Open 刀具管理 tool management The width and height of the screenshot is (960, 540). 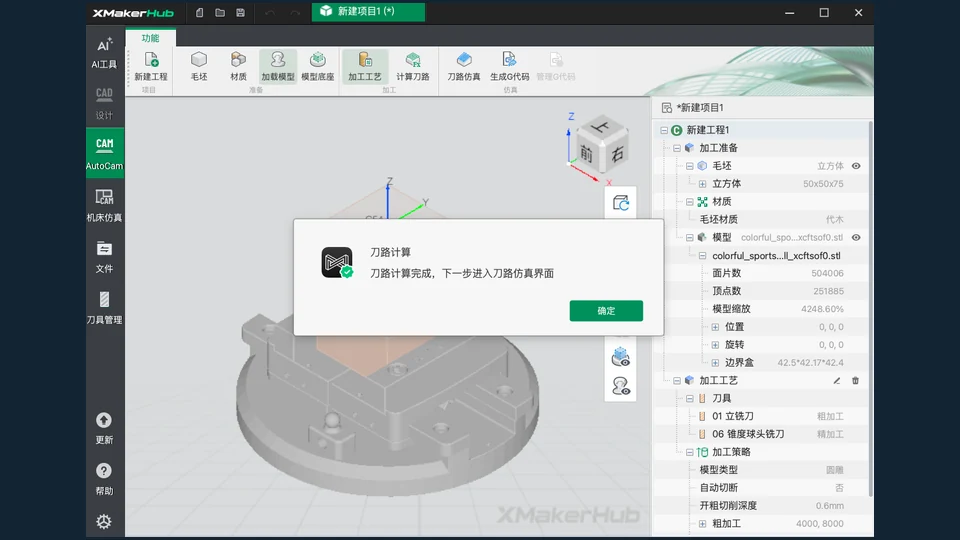104,307
